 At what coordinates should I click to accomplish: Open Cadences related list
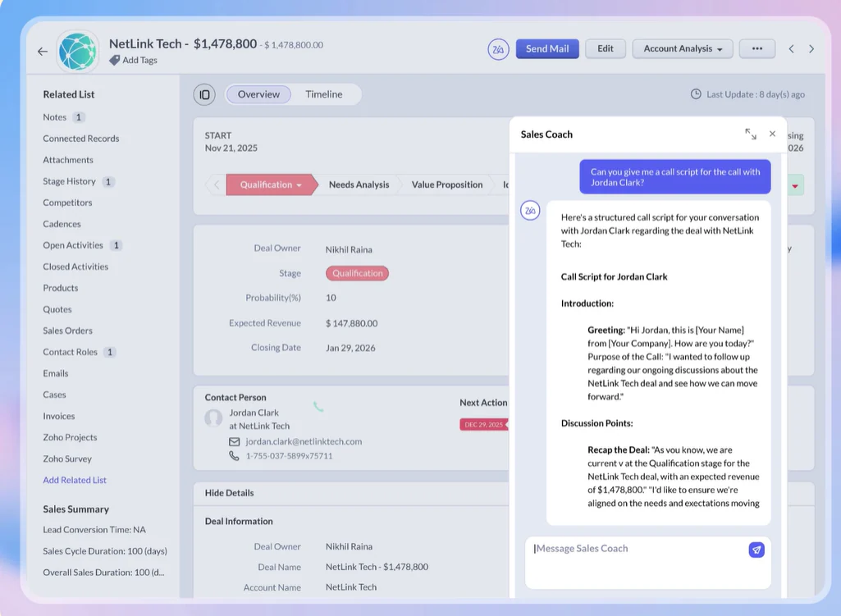click(62, 224)
